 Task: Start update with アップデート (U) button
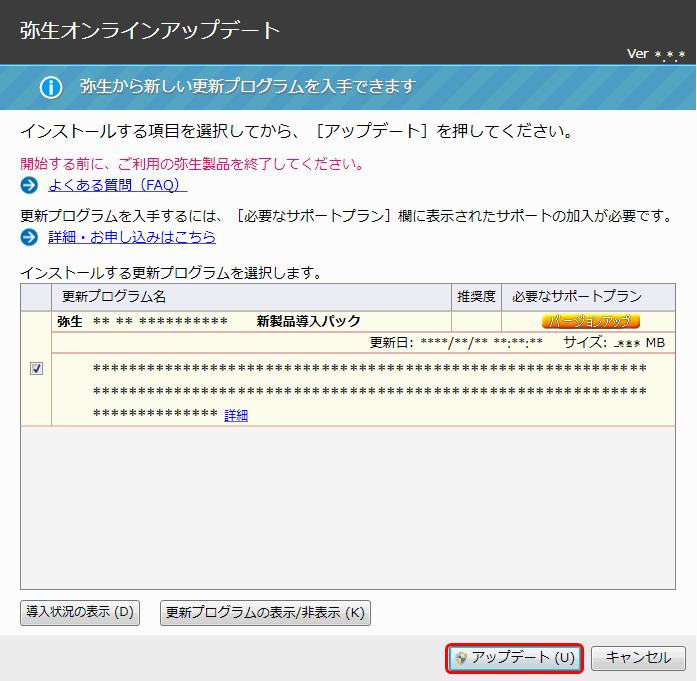click(515, 658)
